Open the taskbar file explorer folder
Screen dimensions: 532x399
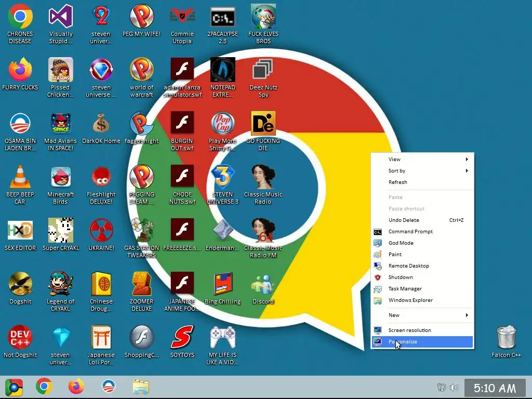point(141,387)
